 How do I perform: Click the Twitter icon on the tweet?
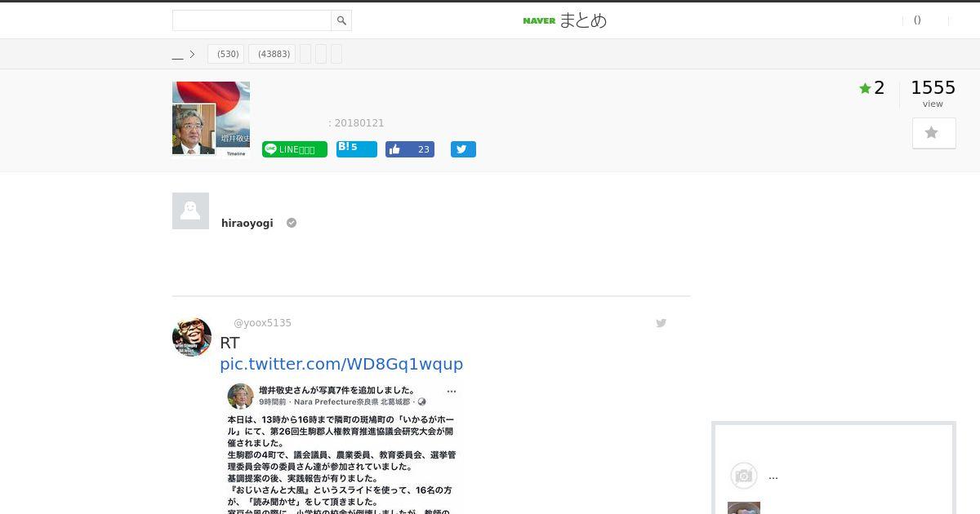[661, 323]
